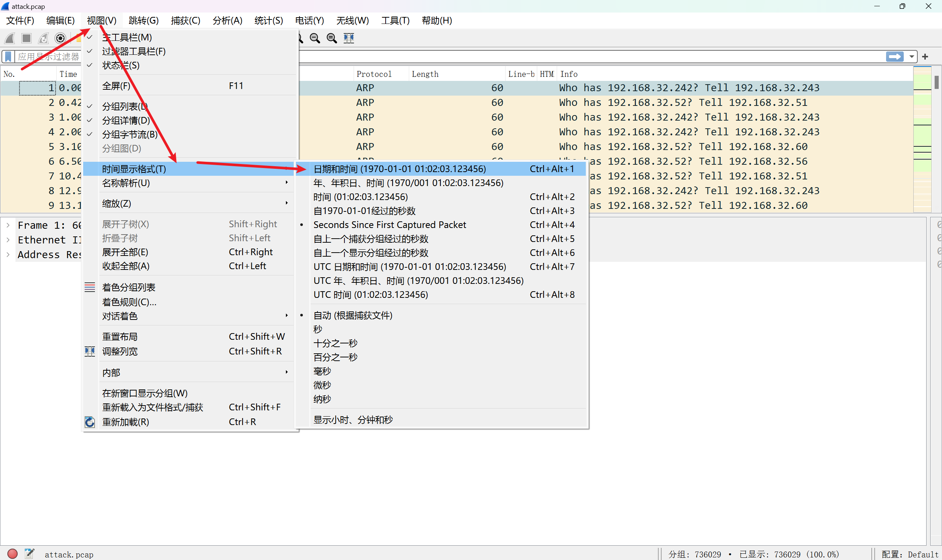Toggle 主工具栏(M) checkbox item
Screen dimensions: 942x560
[127, 38]
